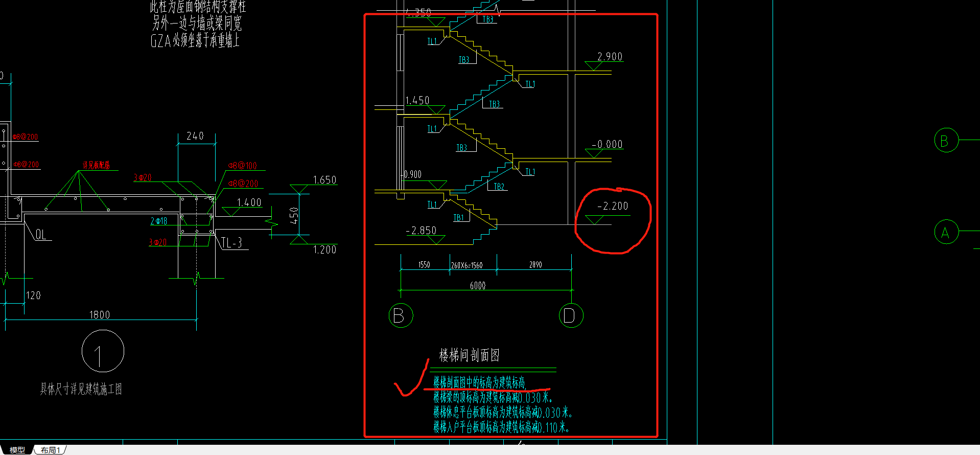This screenshot has width=980, height=455.
Task: Select the detail number 1 circle
Action: tap(103, 351)
